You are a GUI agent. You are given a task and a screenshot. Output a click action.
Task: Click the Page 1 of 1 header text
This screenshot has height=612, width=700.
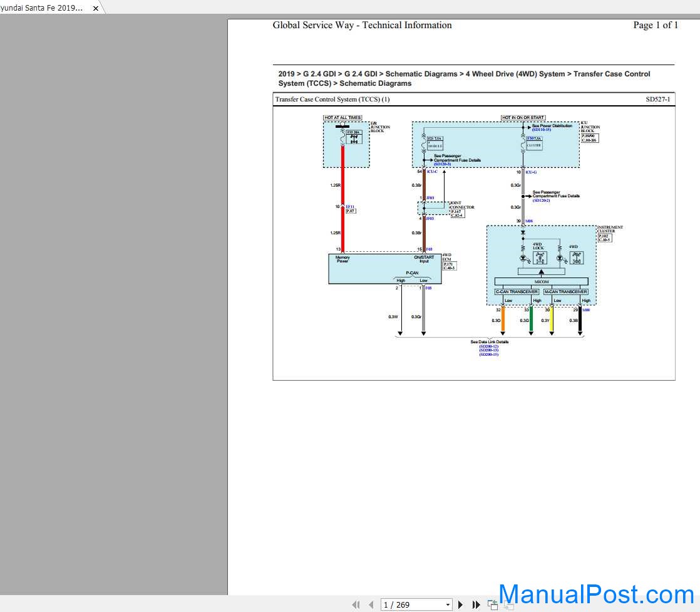tap(656, 25)
